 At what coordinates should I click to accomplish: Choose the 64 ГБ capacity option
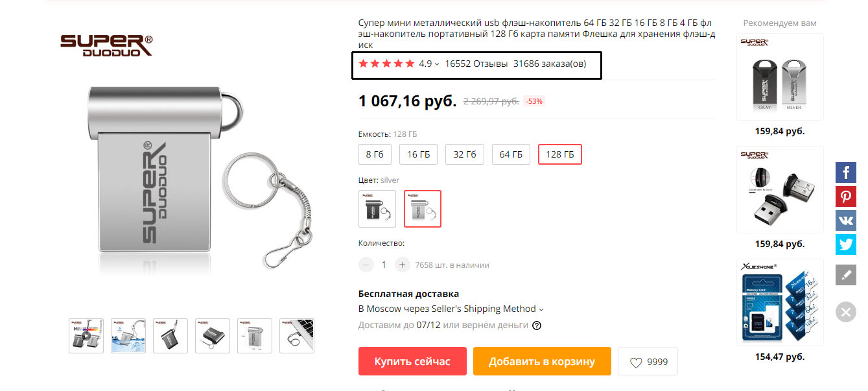click(511, 154)
